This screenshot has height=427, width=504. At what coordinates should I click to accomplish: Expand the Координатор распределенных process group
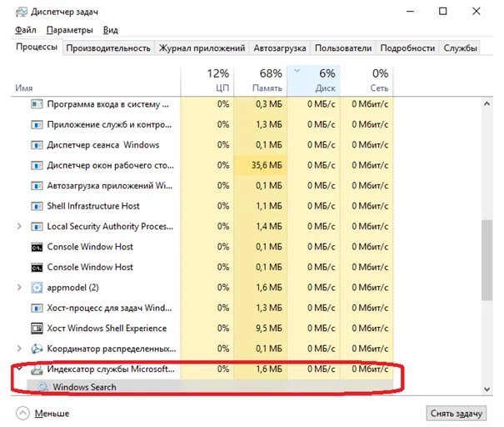click(19, 349)
